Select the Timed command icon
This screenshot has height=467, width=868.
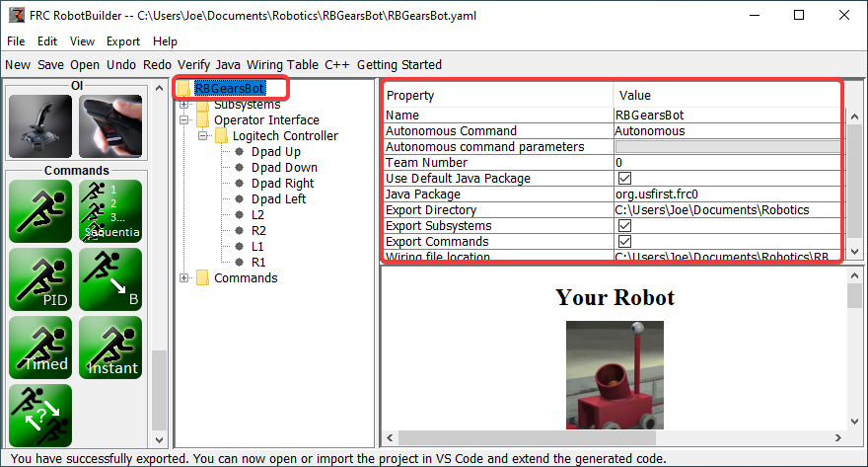click(x=40, y=348)
